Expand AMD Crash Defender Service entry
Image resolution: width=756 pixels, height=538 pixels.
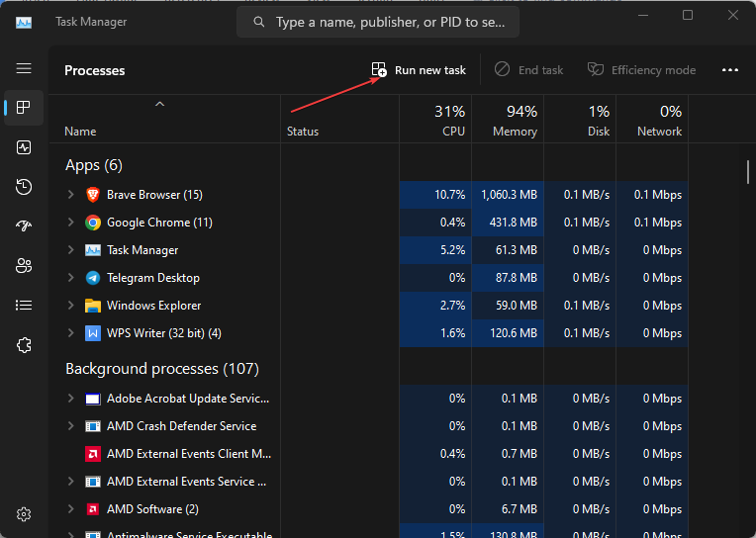(x=70, y=426)
